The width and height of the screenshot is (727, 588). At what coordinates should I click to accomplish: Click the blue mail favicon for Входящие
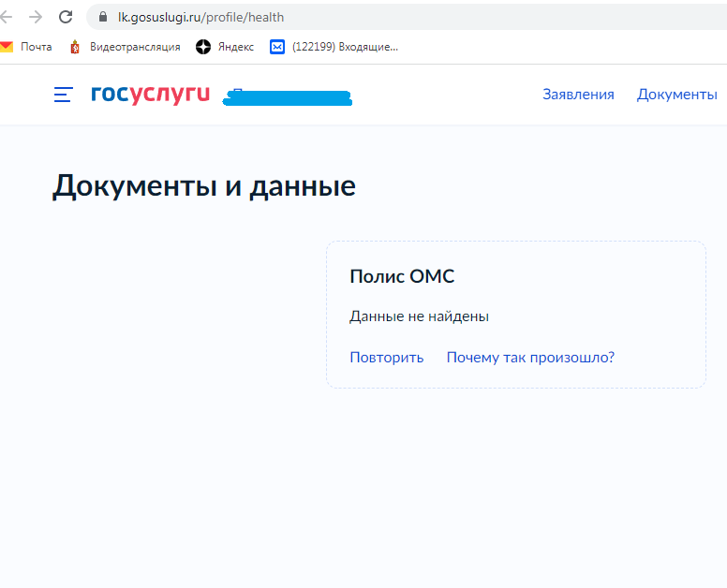pyautogui.click(x=277, y=47)
